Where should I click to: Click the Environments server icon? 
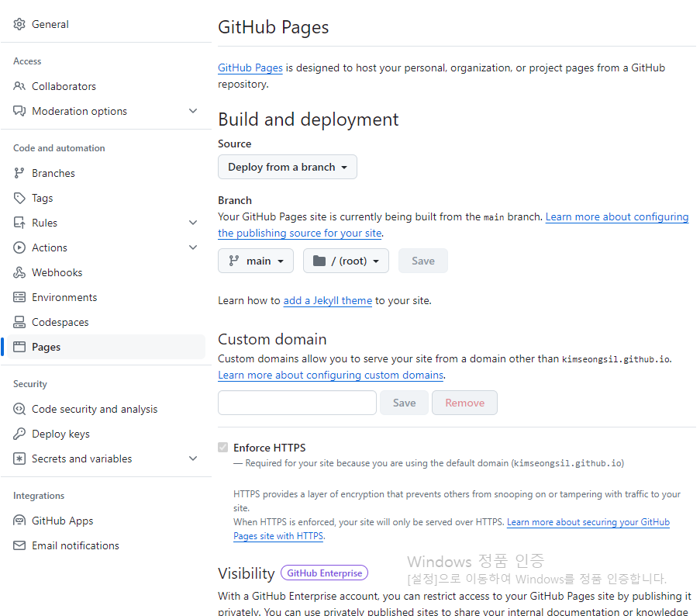19,297
